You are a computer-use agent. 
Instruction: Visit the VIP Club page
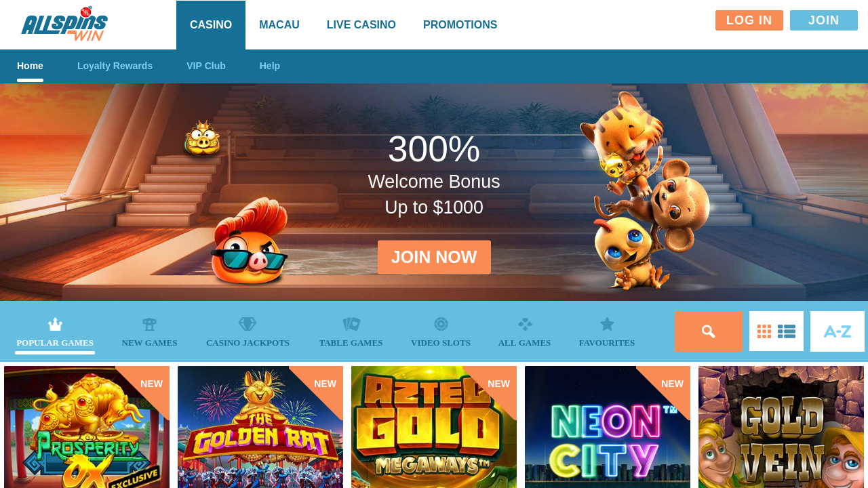point(206,66)
